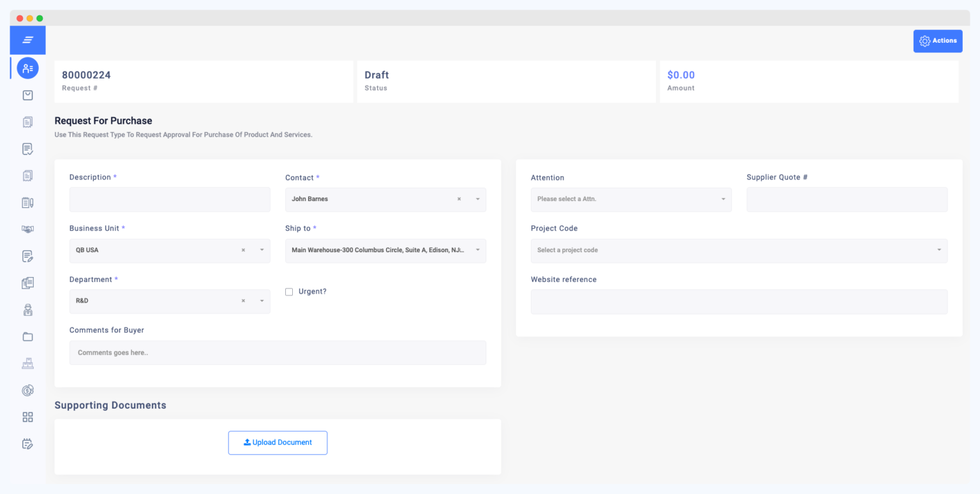This screenshot has width=980, height=494.
Task: Open the shopping bag section in sidebar
Action: point(27,94)
